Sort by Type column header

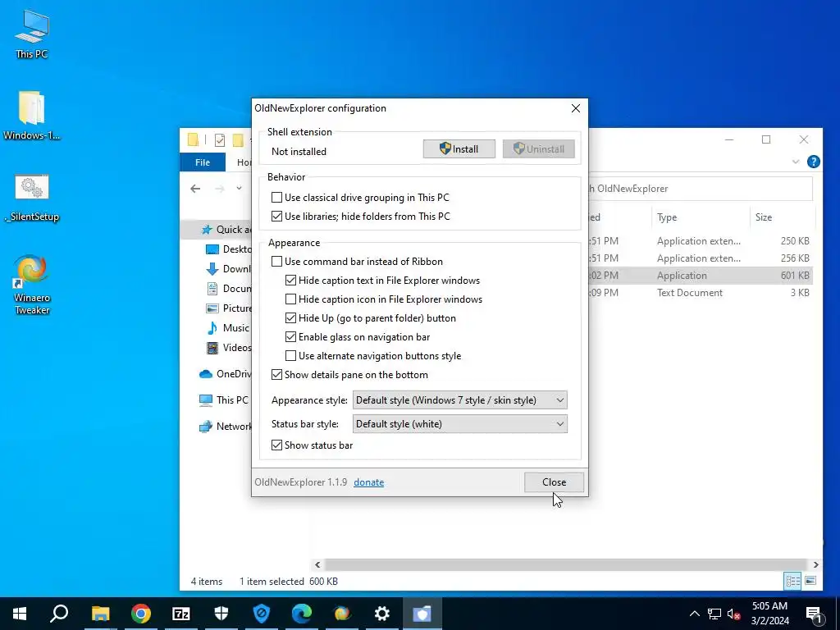[x=701, y=217]
